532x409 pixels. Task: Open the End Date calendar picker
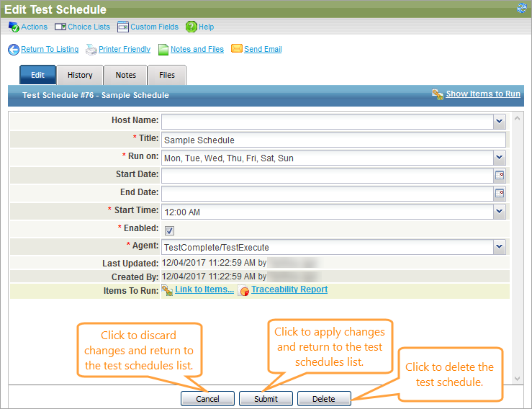click(500, 193)
